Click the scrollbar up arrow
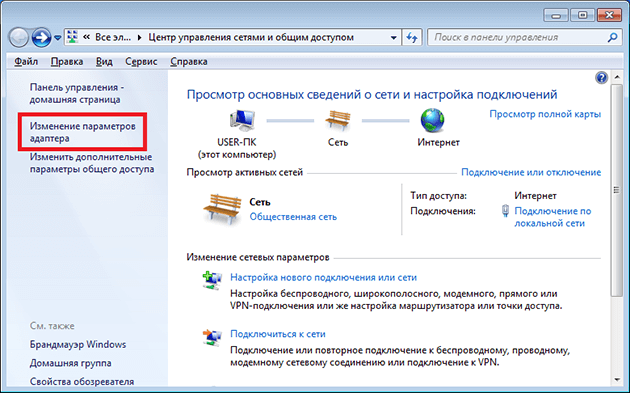630x393 pixels. point(617,77)
